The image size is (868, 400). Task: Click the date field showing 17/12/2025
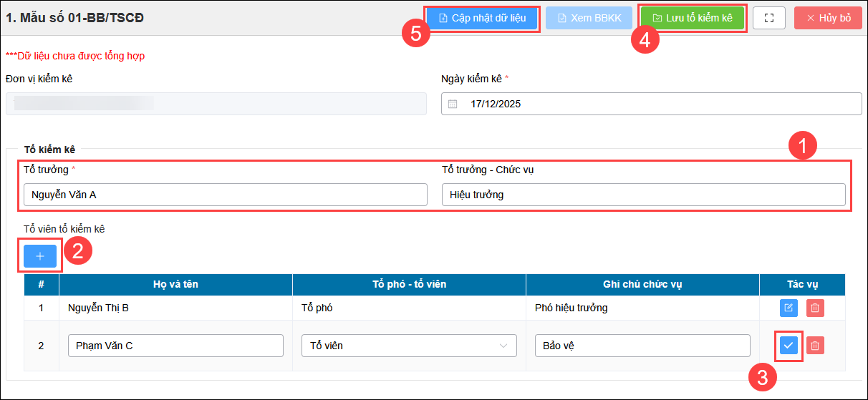(x=652, y=104)
